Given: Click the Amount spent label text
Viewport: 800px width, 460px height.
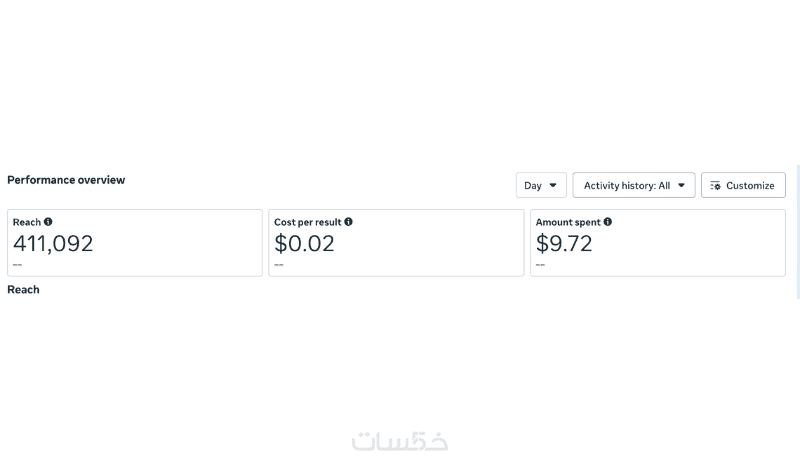Looking at the screenshot, I should tap(568, 222).
